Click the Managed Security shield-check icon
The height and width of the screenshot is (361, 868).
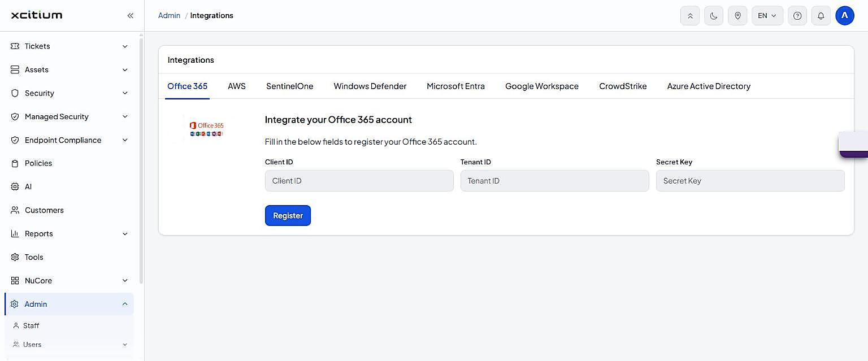click(x=15, y=116)
